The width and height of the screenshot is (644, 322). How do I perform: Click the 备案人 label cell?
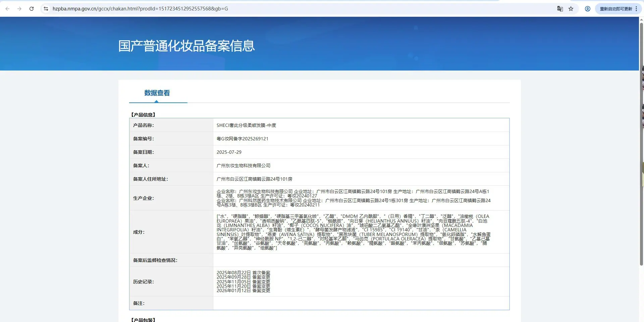pyautogui.click(x=171, y=166)
